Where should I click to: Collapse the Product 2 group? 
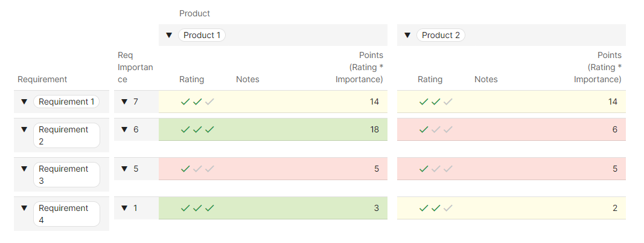[x=407, y=35]
